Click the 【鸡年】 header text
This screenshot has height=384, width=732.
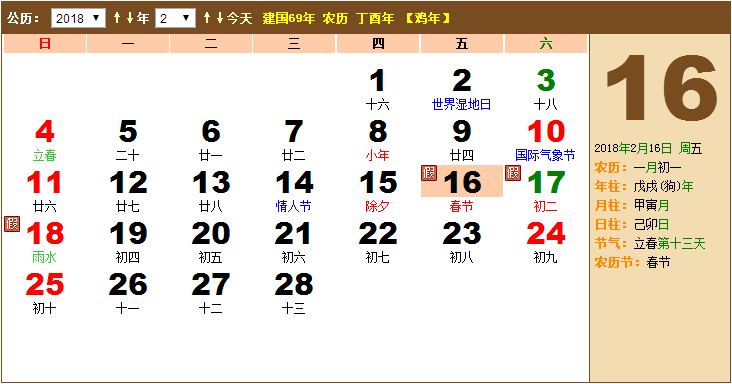click(427, 18)
